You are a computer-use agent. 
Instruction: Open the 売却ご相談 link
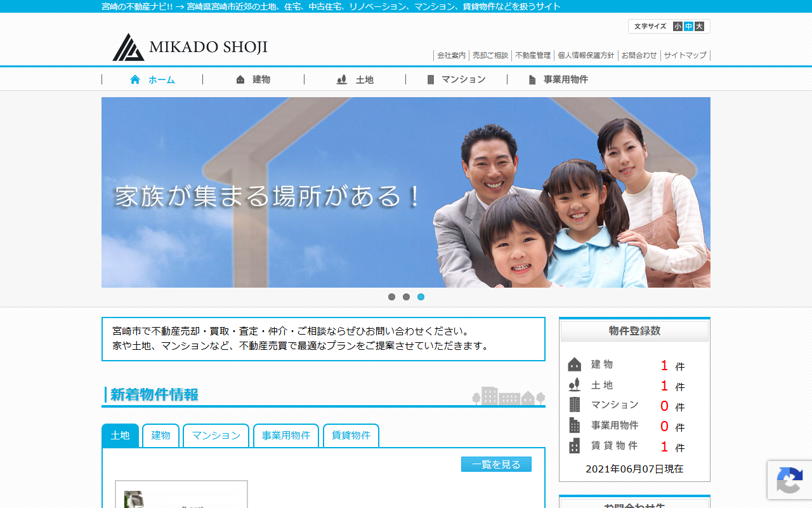tap(490, 55)
